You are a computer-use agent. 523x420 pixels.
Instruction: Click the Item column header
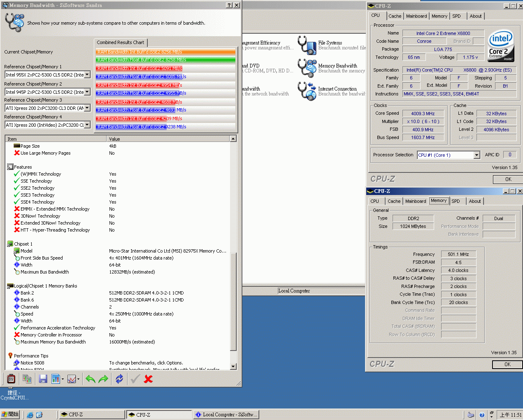pos(56,139)
